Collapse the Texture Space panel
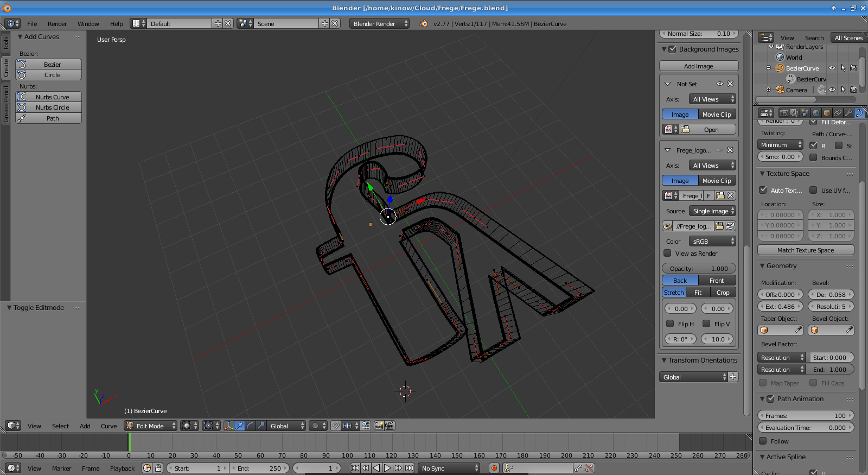Screen dimensions: 868x475 (x=762, y=174)
